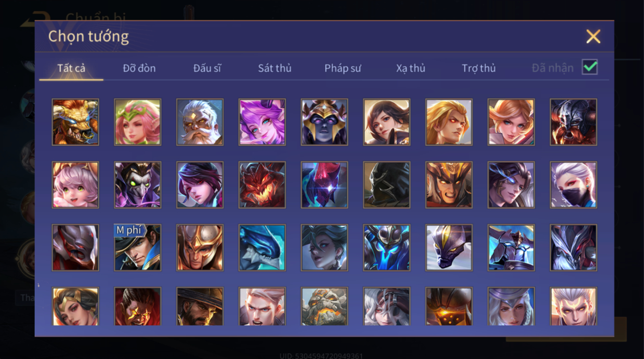
Task: Pick the cowboy hat bearded hero
Action: (x=200, y=306)
